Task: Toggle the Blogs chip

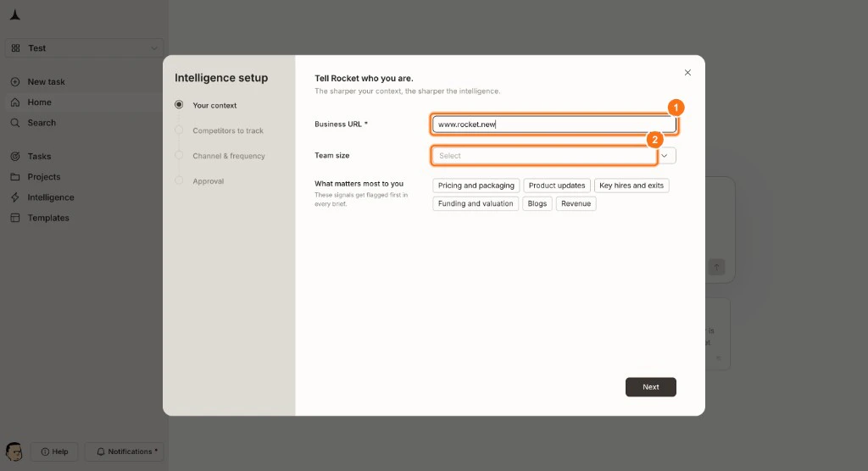Action: point(537,203)
